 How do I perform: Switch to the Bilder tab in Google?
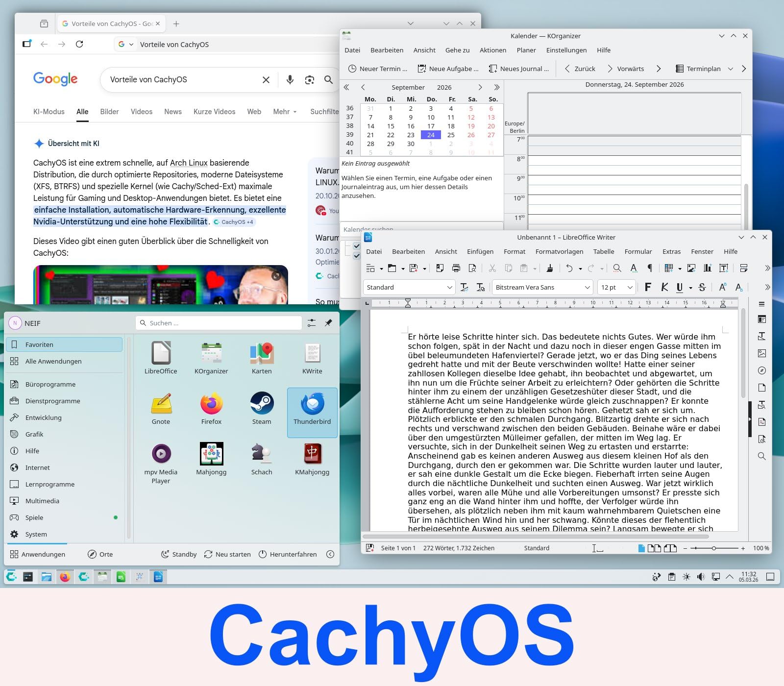coord(109,112)
